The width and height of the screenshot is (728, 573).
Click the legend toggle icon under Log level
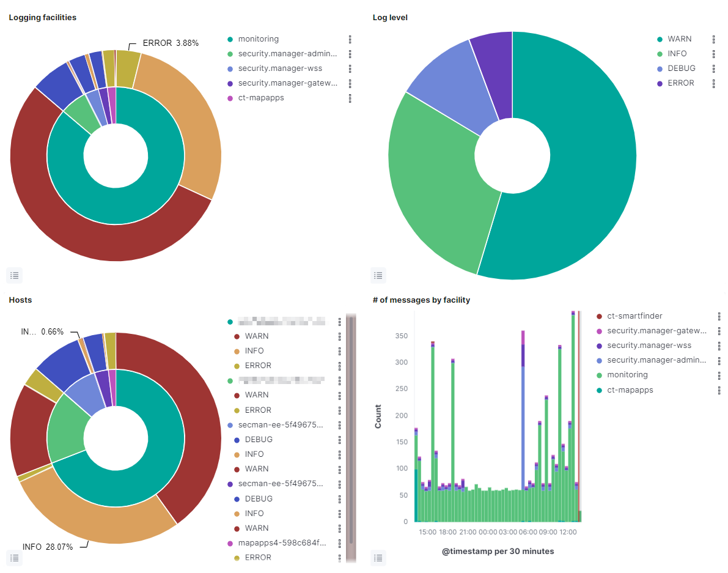378,275
